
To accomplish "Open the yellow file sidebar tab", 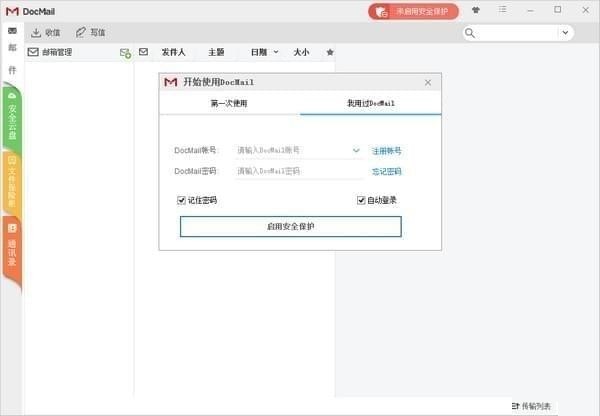I will (12, 183).
